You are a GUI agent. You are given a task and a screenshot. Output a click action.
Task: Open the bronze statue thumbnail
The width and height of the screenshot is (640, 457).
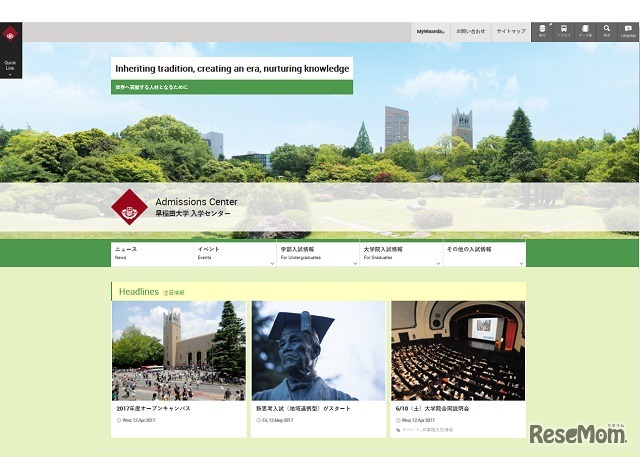pyautogui.click(x=318, y=351)
